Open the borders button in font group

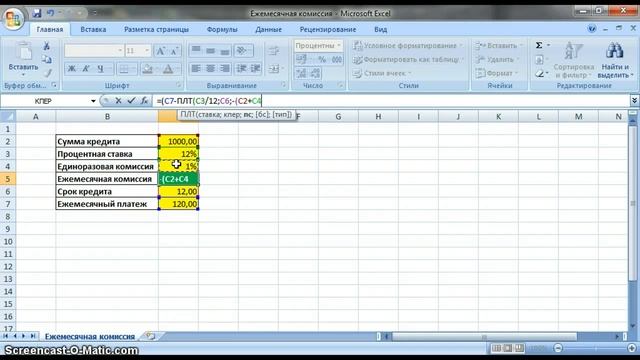click(123, 69)
